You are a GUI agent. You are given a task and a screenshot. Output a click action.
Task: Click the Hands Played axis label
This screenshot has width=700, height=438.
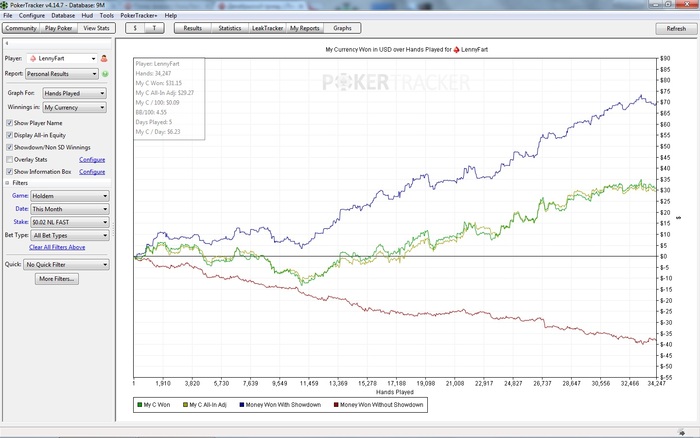(395, 392)
